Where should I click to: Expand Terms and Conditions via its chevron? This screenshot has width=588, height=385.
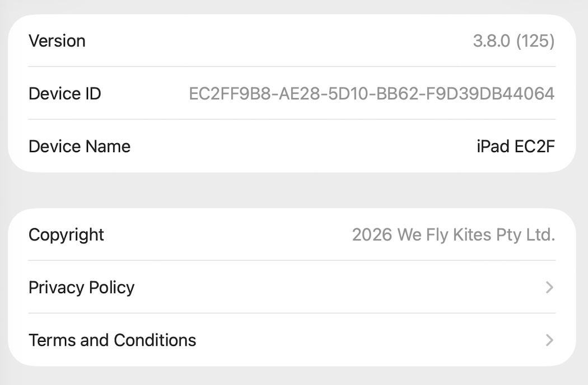pos(549,340)
